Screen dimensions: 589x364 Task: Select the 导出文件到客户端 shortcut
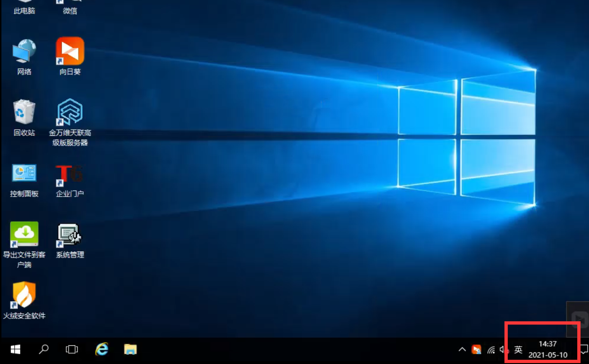[x=24, y=245]
